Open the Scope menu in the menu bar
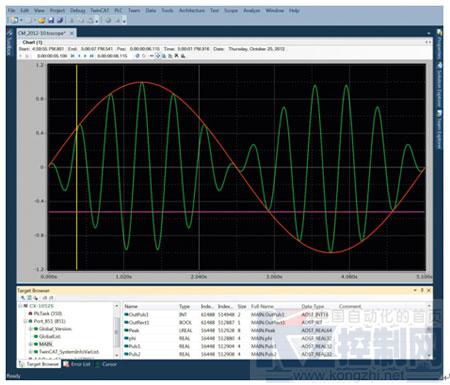The height and width of the screenshot is (385, 450). (231, 11)
